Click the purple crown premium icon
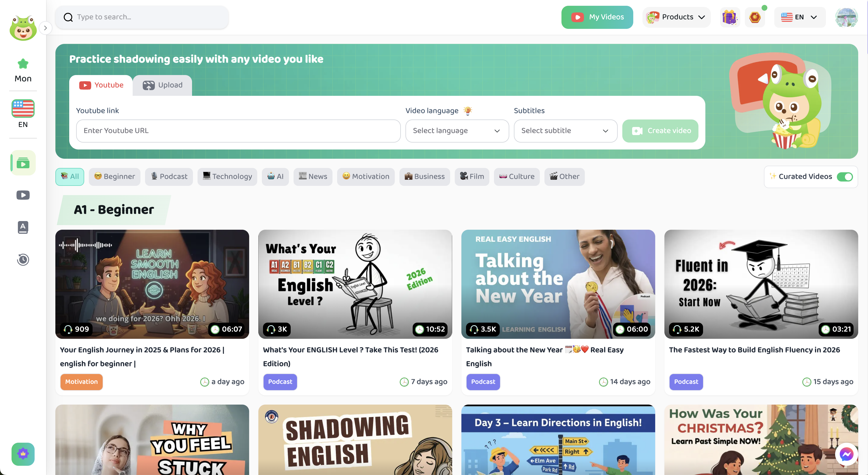 23,454
